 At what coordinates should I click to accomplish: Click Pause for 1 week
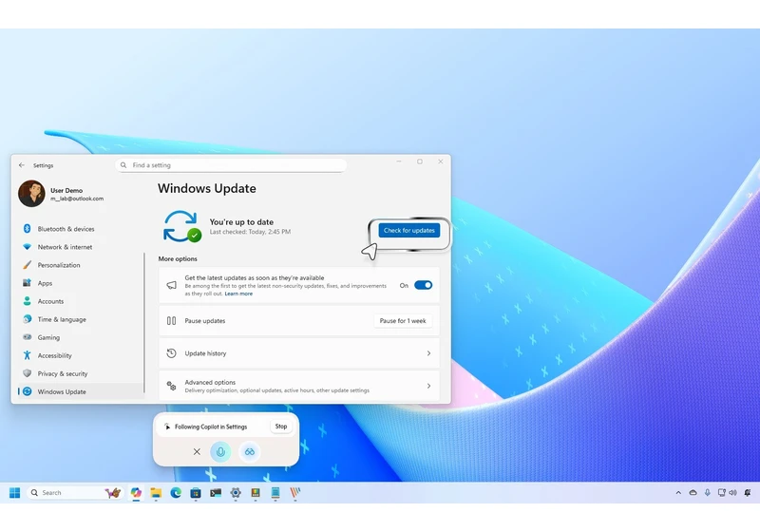tap(402, 321)
